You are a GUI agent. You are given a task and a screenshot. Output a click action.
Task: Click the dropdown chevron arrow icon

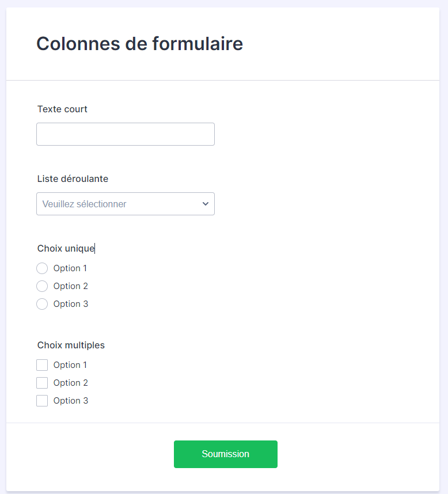205,204
